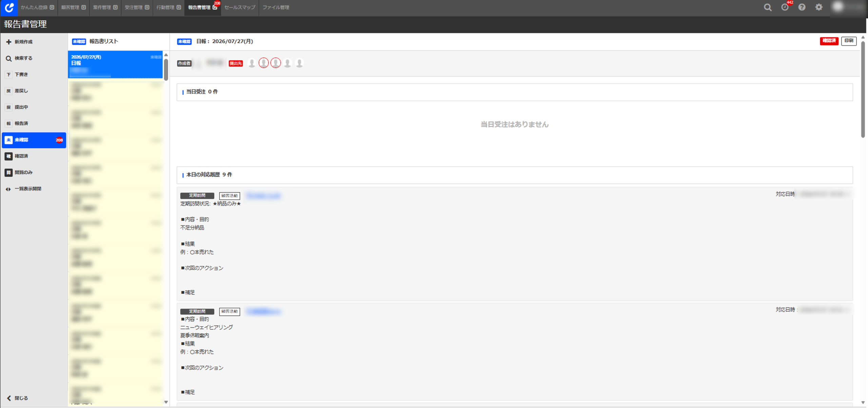Click the second entry's 顧客活動 tag

[230, 311]
